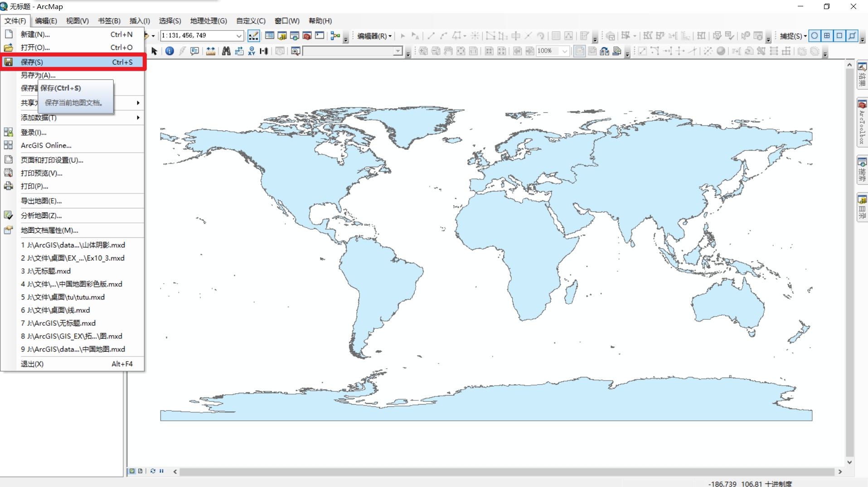Click the vertical scrollbar beside the map

click(x=849, y=263)
